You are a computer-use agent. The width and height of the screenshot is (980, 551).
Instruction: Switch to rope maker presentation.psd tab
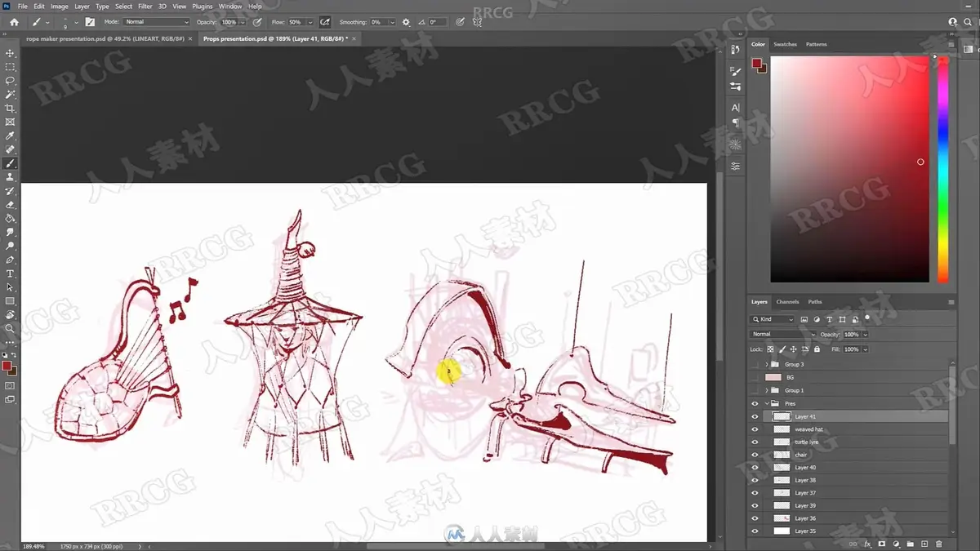click(x=106, y=38)
